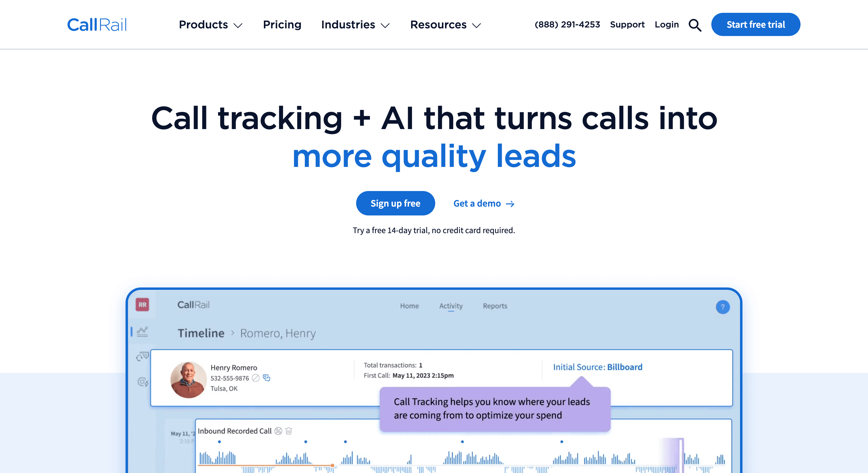Click the 'Total transactions: 1' text

click(393, 365)
